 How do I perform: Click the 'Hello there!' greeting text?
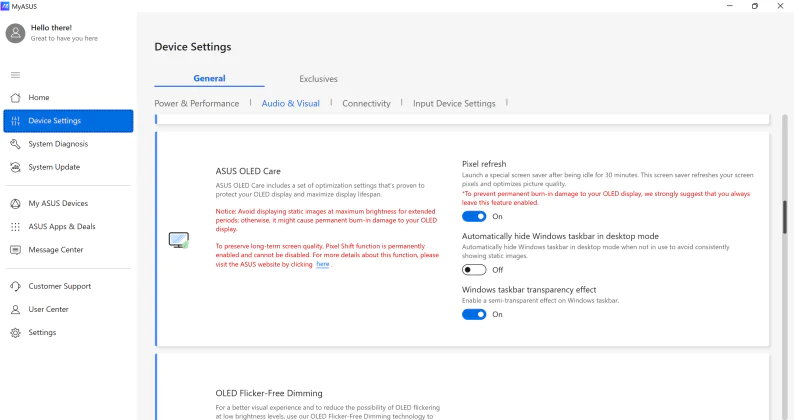[x=51, y=27]
